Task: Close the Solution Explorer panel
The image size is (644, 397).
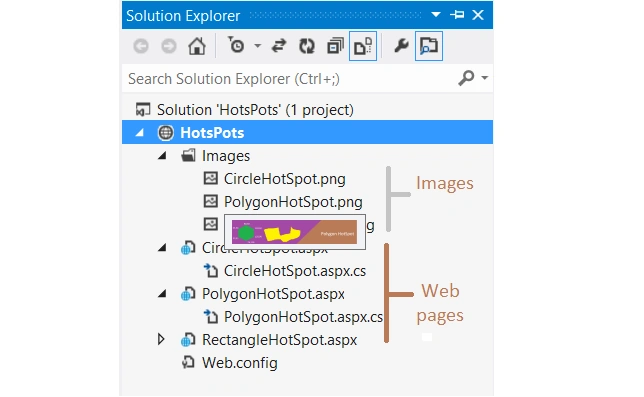Action: (x=478, y=15)
